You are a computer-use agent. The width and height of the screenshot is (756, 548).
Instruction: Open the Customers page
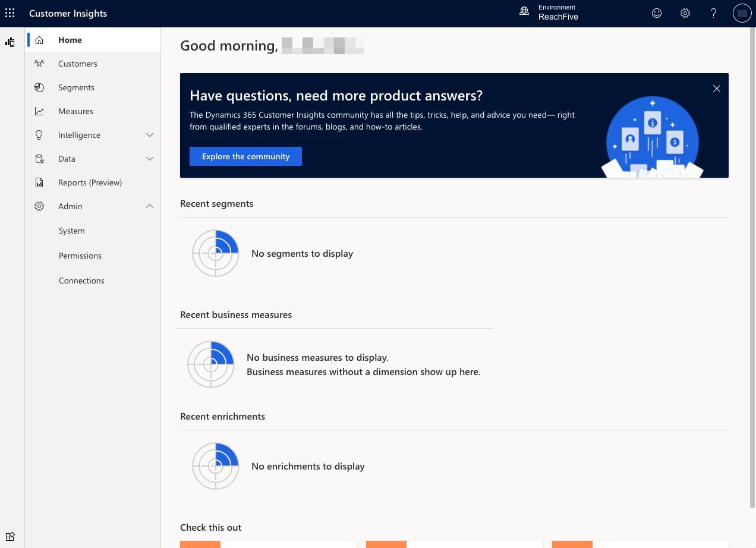click(x=93, y=64)
